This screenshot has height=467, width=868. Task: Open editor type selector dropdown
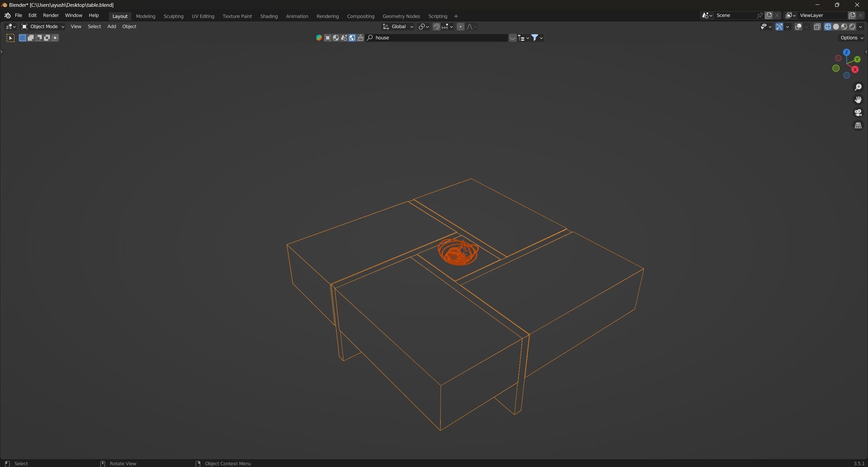click(11, 27)
